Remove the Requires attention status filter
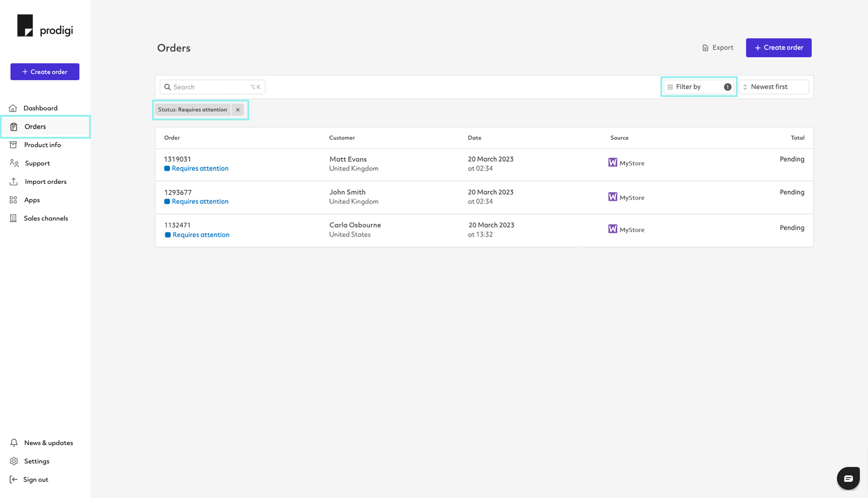Image resolution: width=868 pixels, height=498 pixels. [238, 109]
